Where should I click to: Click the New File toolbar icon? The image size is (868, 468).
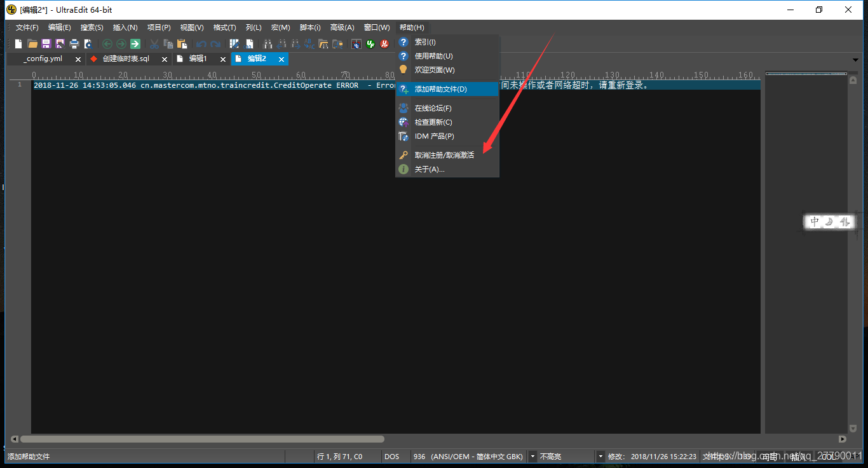[18, 44]
